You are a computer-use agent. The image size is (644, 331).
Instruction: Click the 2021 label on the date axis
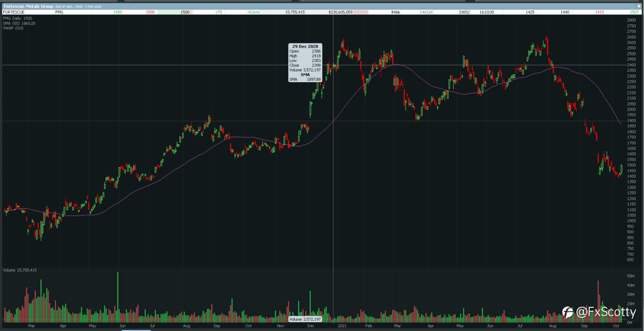coord(342,326)
